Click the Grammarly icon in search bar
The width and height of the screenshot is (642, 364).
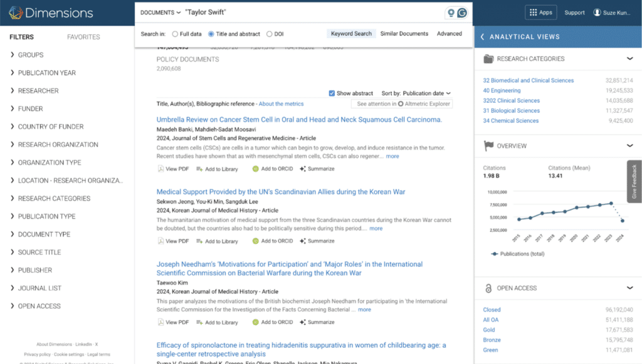pos(463,13)
